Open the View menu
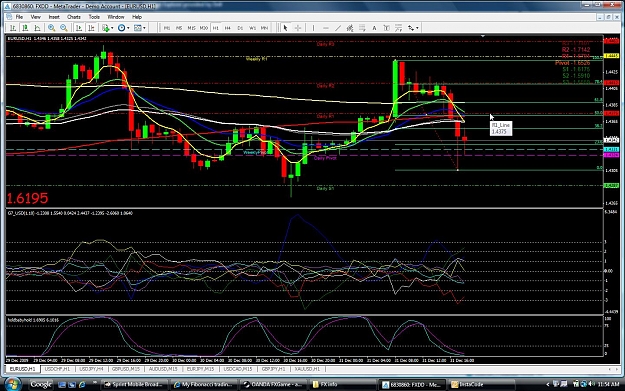 click(35, 17)
